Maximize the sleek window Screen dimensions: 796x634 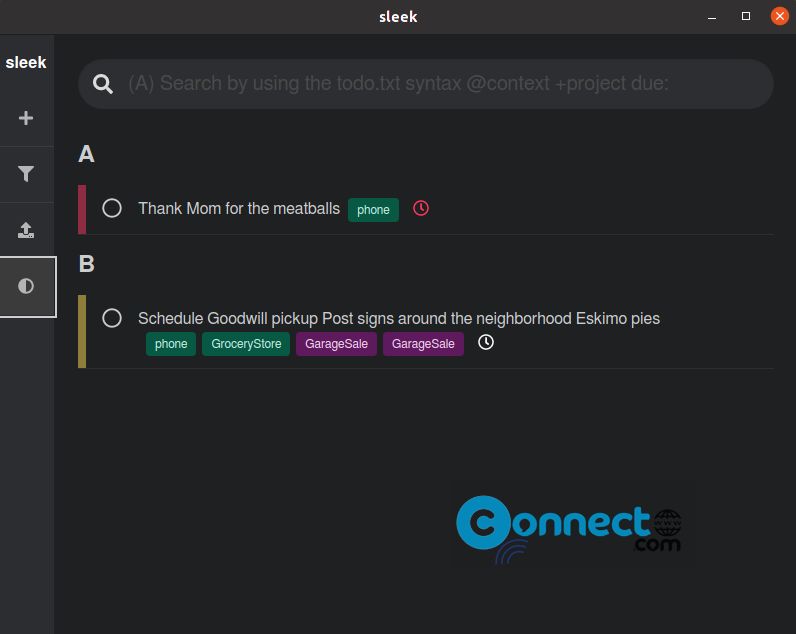tap(746, 16)
